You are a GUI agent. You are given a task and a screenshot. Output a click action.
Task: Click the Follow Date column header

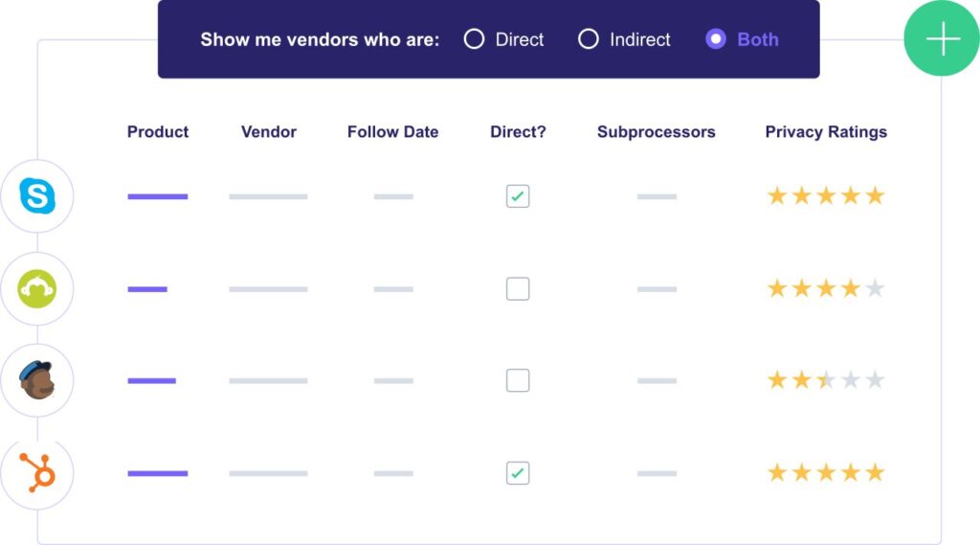click(x=392, y=132)
